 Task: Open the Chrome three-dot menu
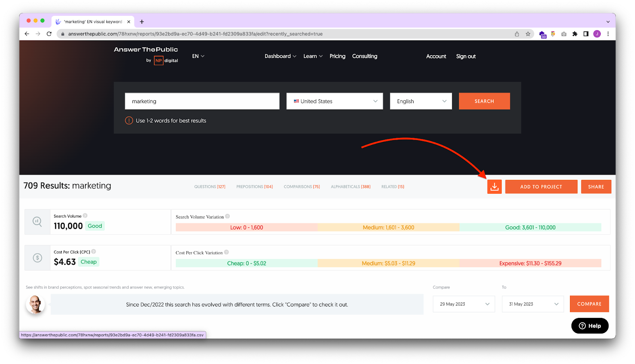(608, 34)
